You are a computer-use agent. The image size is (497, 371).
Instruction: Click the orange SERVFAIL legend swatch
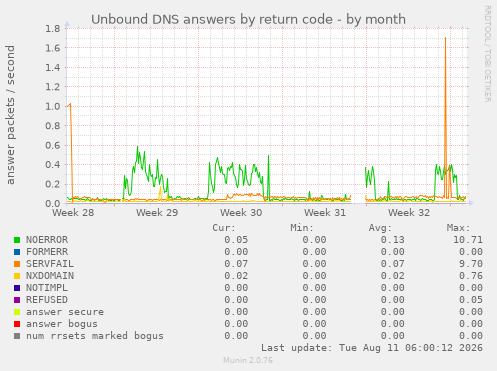click(x=17, y=264)
